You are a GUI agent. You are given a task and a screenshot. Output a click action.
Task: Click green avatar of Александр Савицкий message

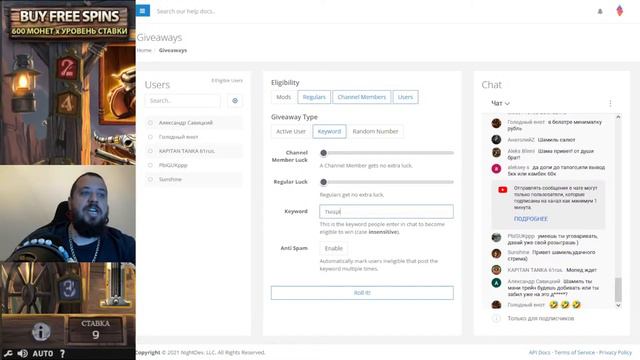(496, 283)
